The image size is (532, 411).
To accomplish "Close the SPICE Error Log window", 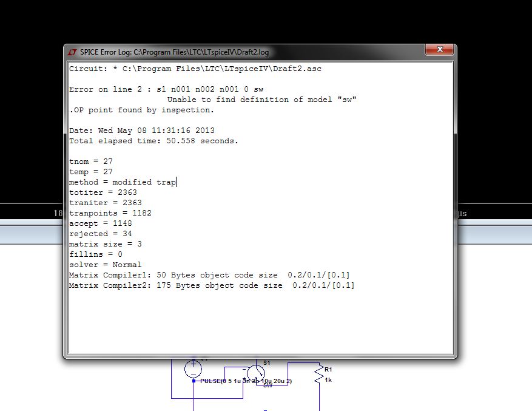I will [x=439, y=49].
